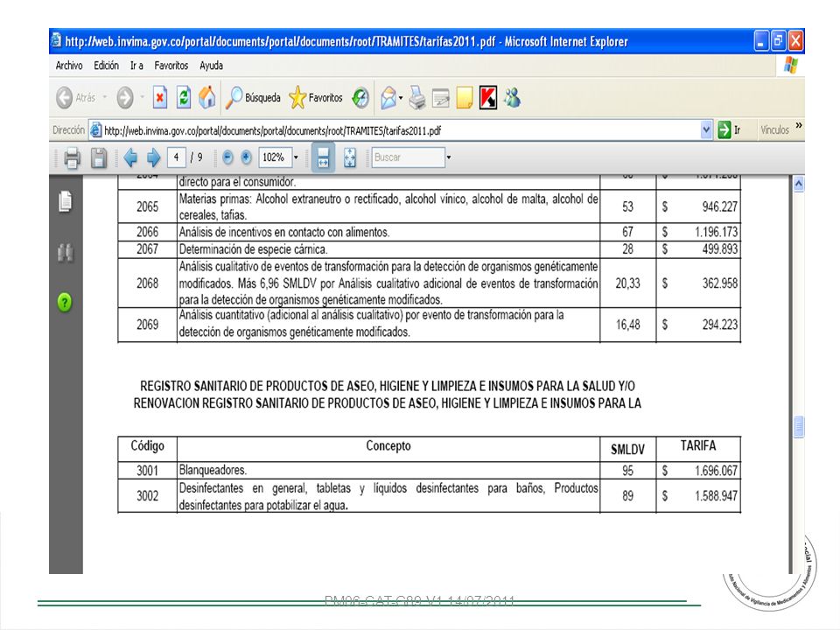The height and width of the screenshot is (630, 840).
Task: Click the Edit page icon in toolbar
Action: tap(441, 98)
